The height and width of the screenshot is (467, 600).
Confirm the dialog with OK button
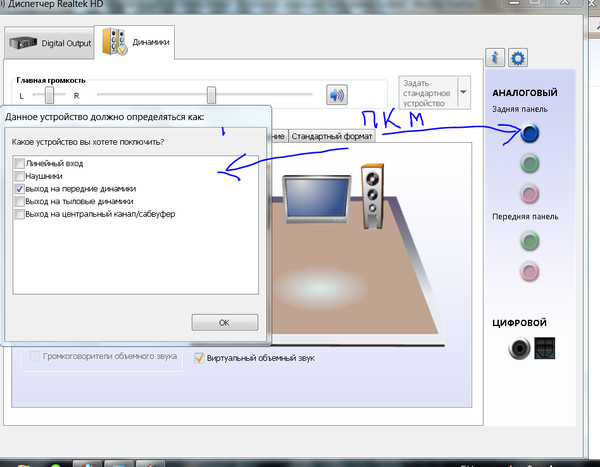point(225,323)
